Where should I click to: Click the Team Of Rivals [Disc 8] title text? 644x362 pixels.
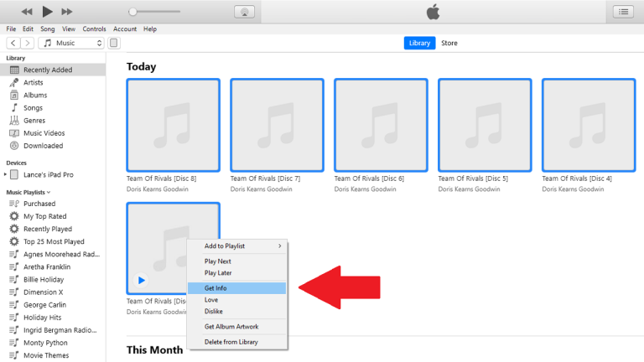pos(161,178)
